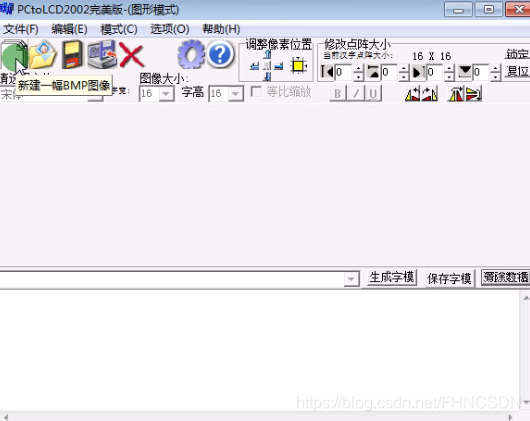The image size is (530, 421).
Task: Enable the 等比缩放 checkbox
Action: (x=256, y=92)
